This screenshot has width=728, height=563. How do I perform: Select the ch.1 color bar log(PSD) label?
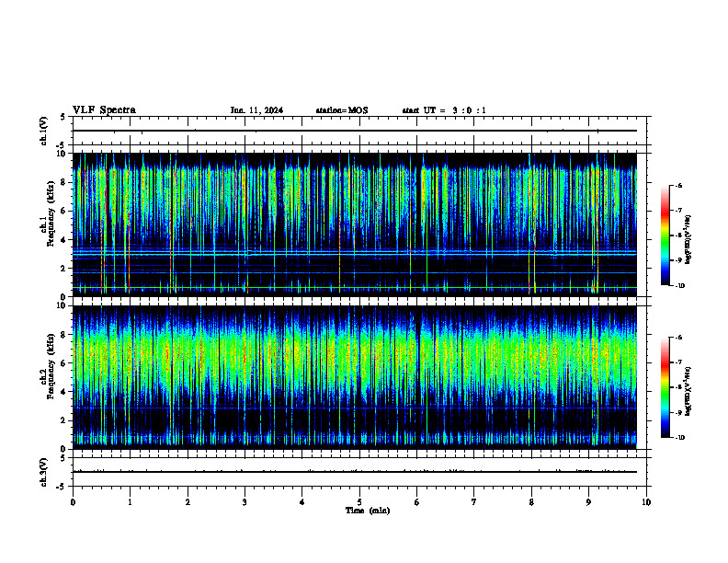tap(688, 239)
